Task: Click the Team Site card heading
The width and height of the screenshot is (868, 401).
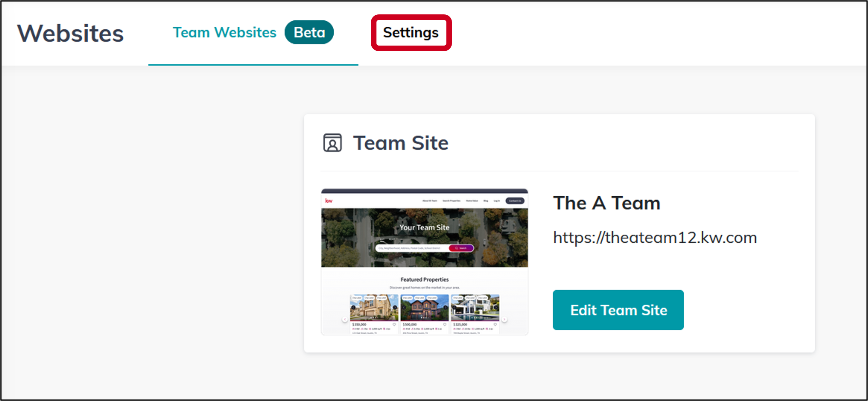Action: 401,143
